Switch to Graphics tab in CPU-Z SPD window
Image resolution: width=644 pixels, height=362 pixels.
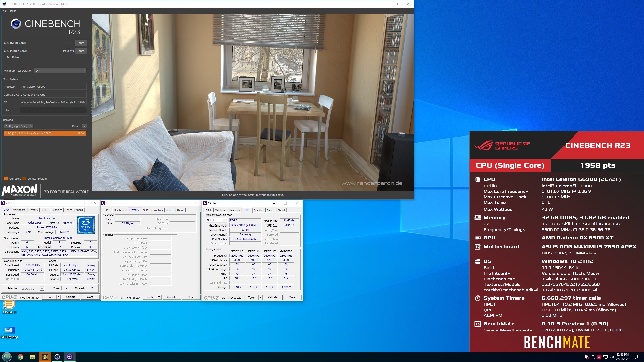[259, 210]
